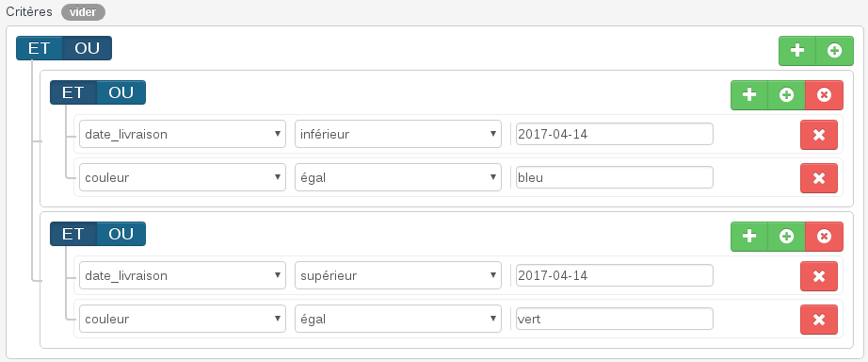
Task: Click the 'bleu' value input field
Action: tap(615, 177)
